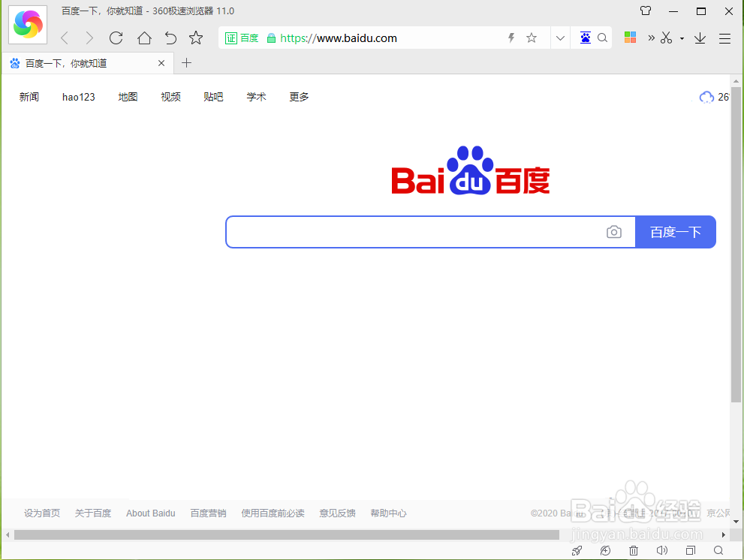The height and width of the screenshot is (560, 744).
Task: Click the scroll left arrow
Action: click(x=7, y=534)
